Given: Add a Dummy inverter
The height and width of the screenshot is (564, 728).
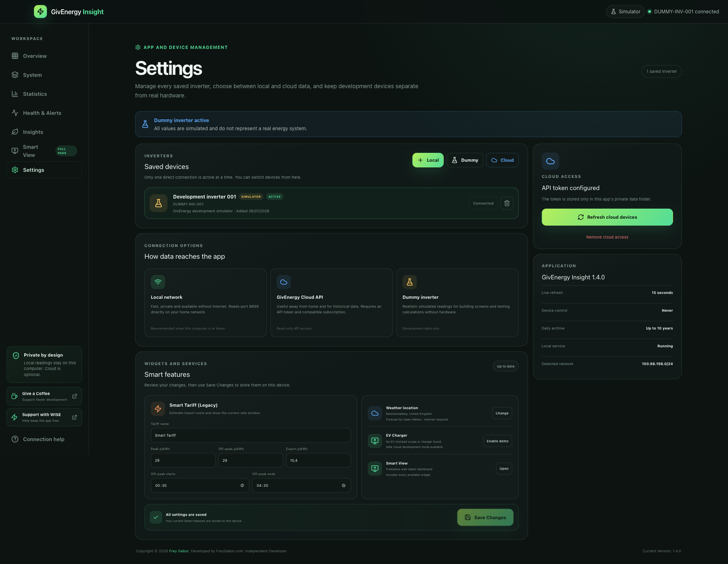Looking at the screenshot, I should pyautogui.click(x=465, y=160).
